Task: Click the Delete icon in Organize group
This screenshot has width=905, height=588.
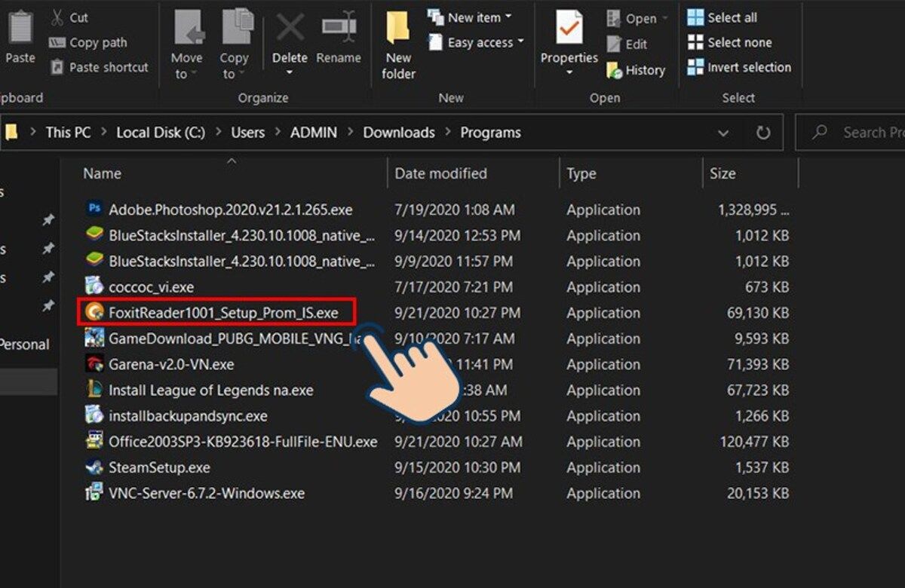Action: coord(290,29)
